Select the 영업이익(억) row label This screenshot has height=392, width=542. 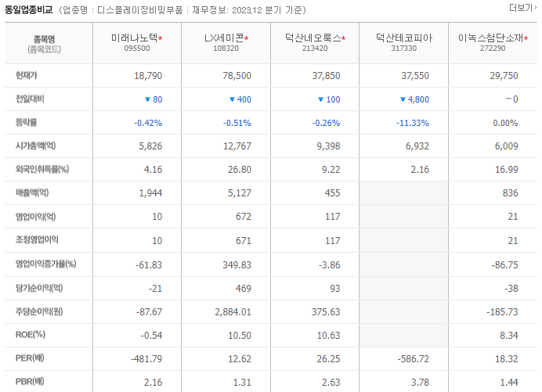(x=35, y=217)
